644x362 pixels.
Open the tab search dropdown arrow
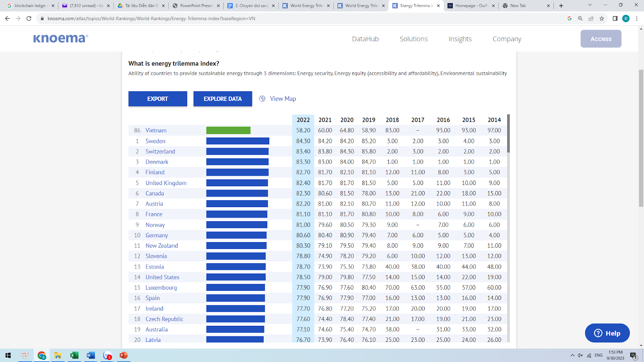click(590, 5)
